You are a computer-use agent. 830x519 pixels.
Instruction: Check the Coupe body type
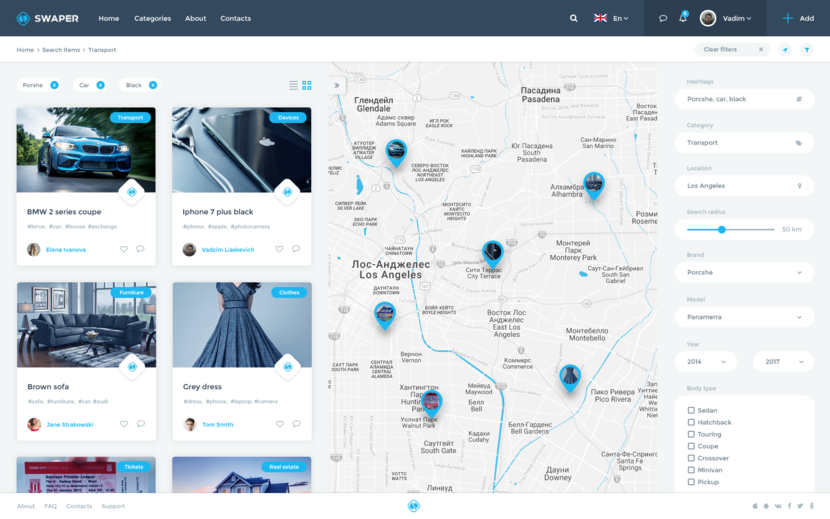tap(691, 446)
